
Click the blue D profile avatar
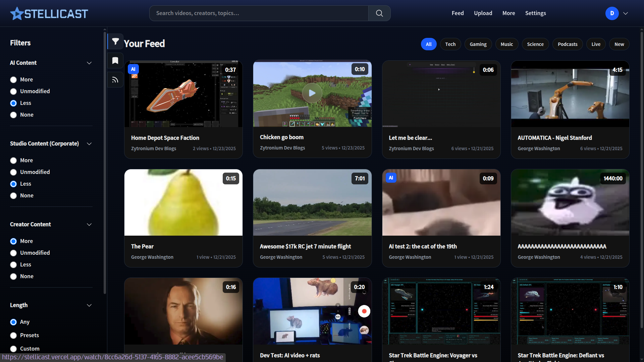612,13
